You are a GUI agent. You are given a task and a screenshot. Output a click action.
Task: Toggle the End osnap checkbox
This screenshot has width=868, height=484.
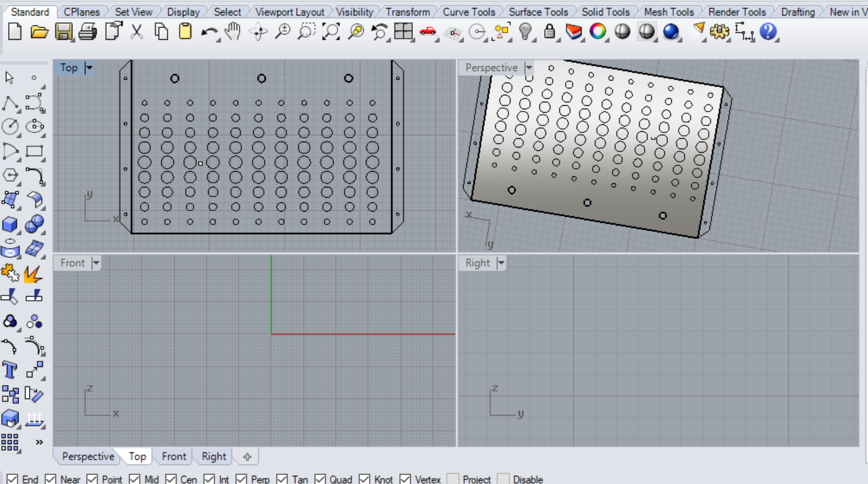point(12,479)
